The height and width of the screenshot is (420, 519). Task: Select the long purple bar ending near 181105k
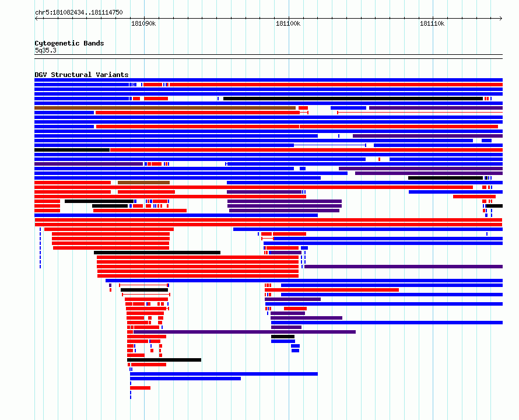[x=244, y=332]
